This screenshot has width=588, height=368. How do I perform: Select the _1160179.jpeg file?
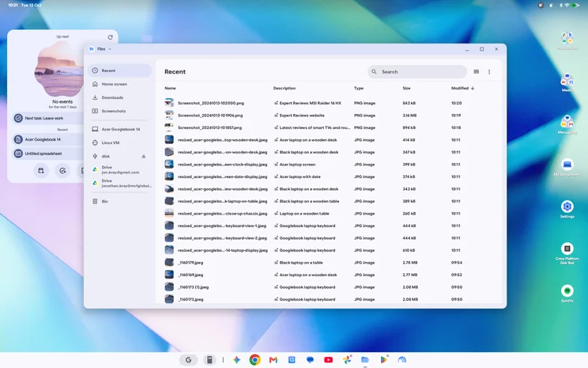point(190,263)
